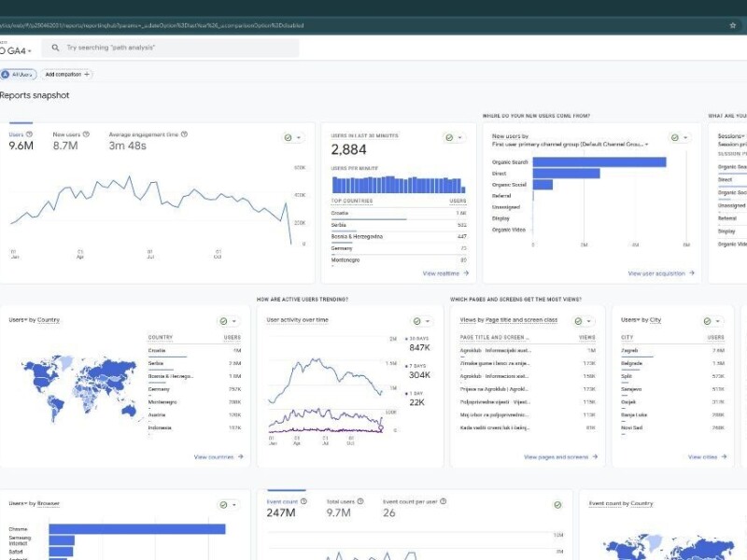Open the Users by City card options dropdown
This screenshot has height=560, width=747.
(x=719, y=321)
